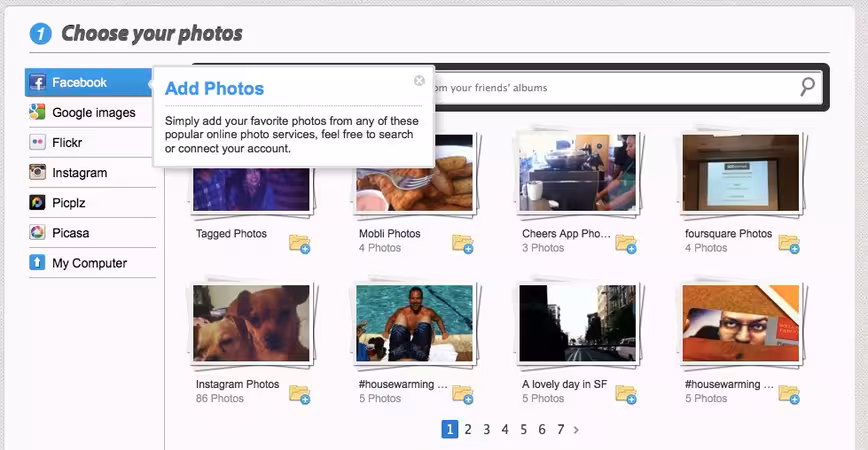The height and width of the screenshot is (450, 868).
Task: Select the Google images source icon
Action: pyautogui.click(x=37, y=112)
